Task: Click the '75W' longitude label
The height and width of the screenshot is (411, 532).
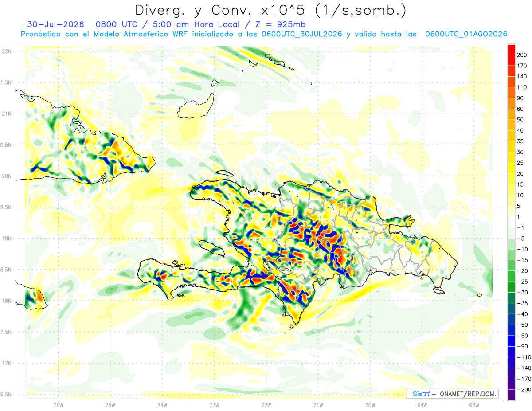Action: (110, 405)
